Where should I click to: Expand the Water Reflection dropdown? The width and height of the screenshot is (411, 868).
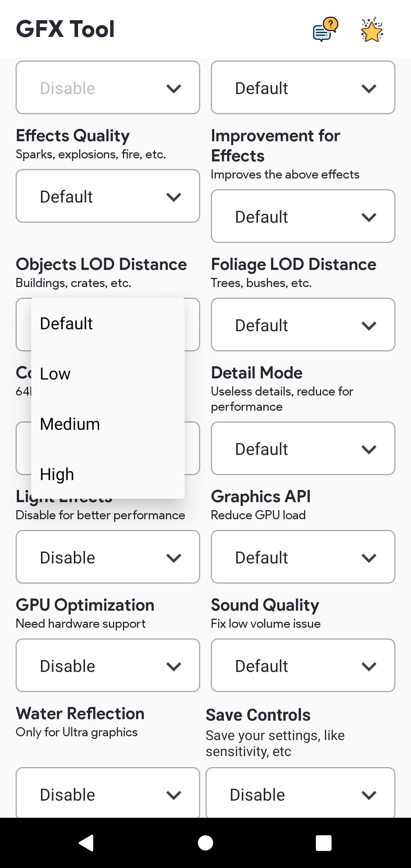(x=108, y=794)
